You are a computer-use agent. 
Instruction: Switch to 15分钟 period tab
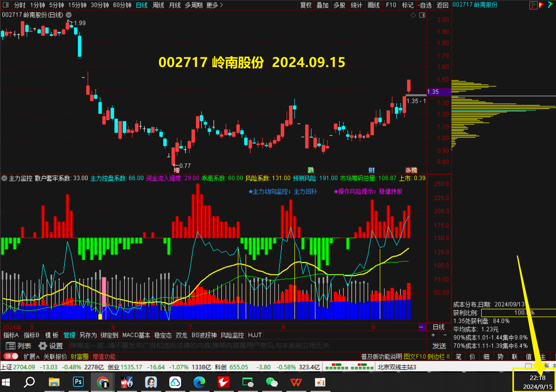click(x=77, y=5)
